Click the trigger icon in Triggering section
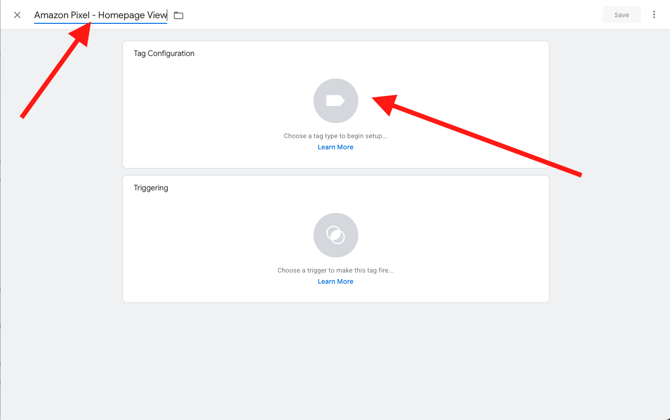670x420 pixels. click(x=335, y=235)
